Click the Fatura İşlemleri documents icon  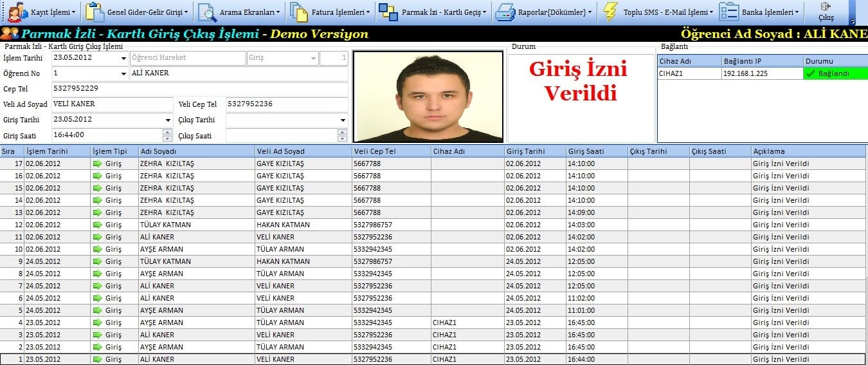point(299,12)
